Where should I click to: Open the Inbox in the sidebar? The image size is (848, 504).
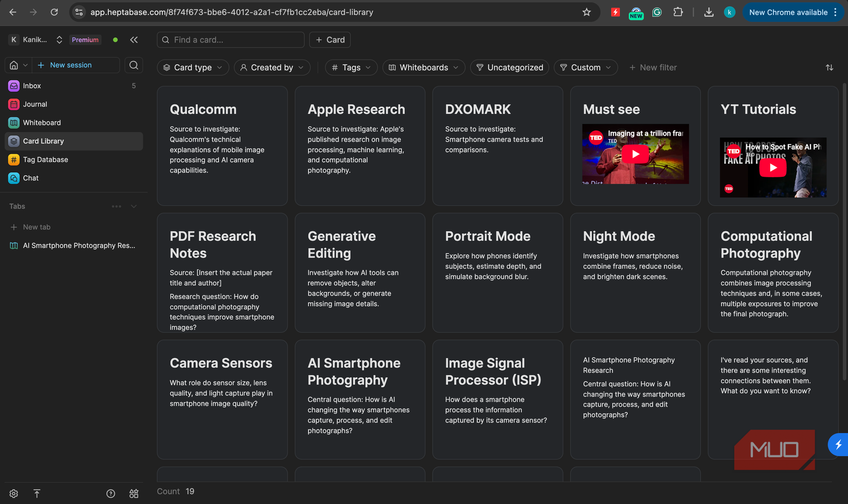click(74, 86)
